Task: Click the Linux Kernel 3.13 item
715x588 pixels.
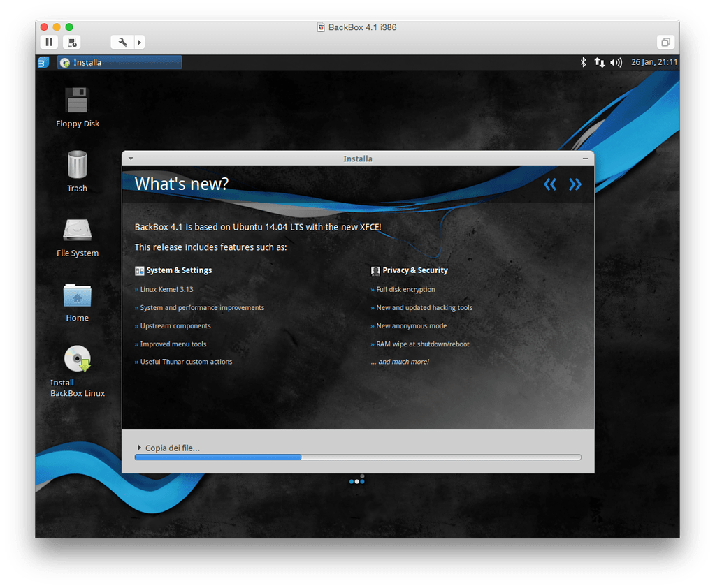Action: tap(166, 289)
